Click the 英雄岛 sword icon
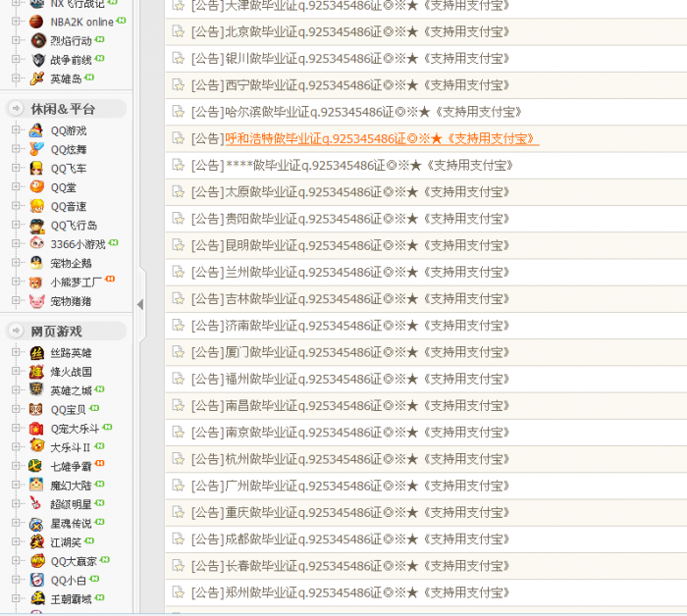Viewport: 687px width, 616px height. tap(37, 78)
